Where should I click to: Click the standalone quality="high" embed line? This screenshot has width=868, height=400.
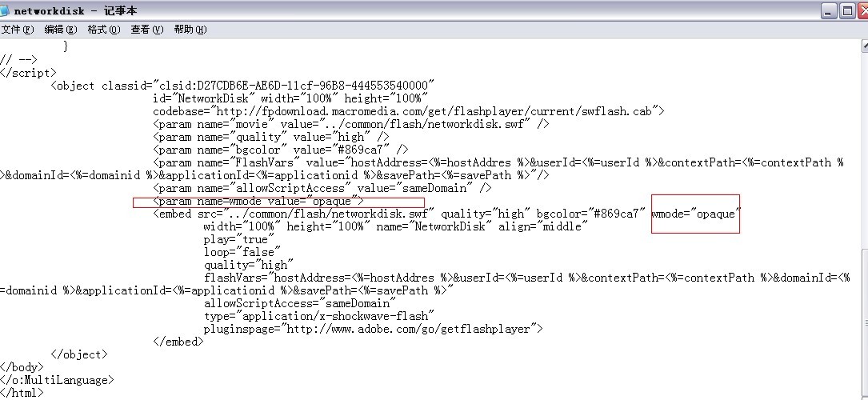point(249,265)
